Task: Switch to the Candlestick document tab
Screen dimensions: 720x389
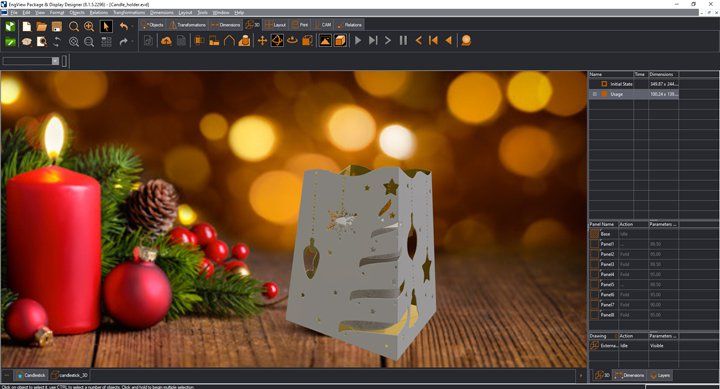Action: 31,375
